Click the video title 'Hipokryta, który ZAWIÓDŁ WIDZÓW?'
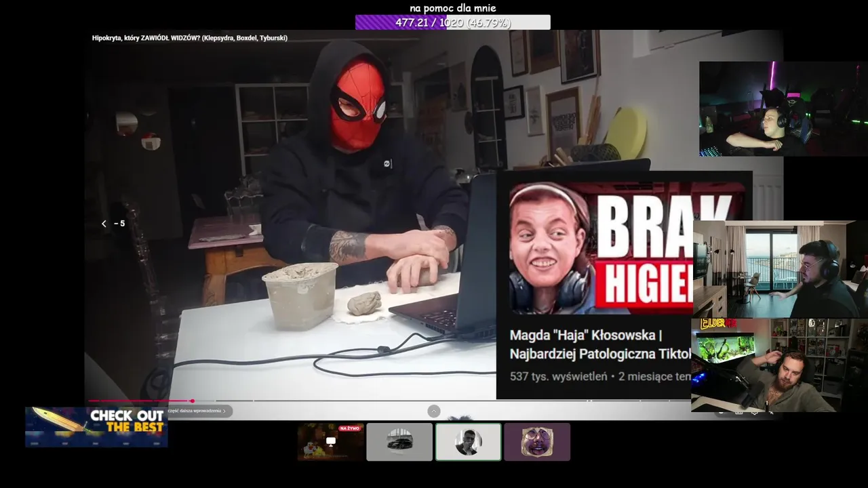Image resolution: width=868 pixels, height=488 pixels. tap(190, 38)
